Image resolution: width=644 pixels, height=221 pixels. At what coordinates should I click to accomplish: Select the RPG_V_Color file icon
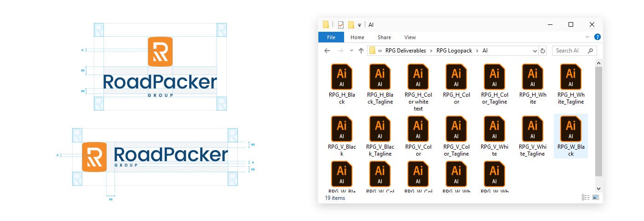[x=418, y=128]
